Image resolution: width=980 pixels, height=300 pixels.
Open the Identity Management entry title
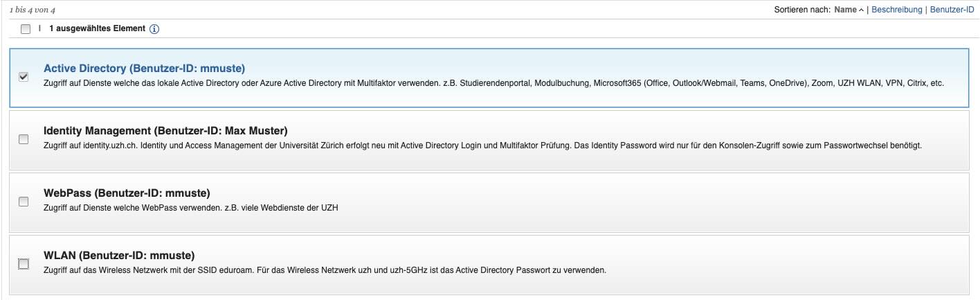point(165,130)
